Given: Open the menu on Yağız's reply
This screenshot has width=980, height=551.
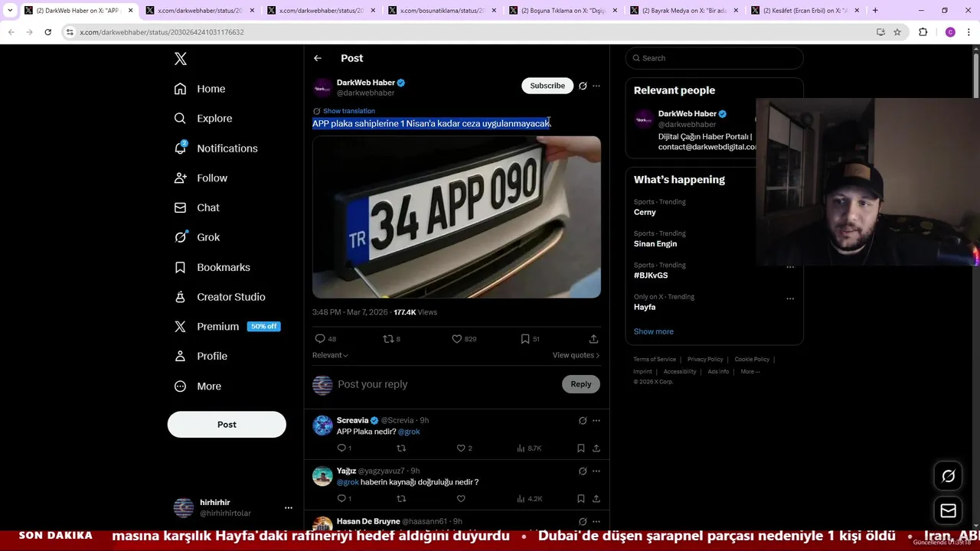Looking at the screenshot, I should click(x=596, y=471).
